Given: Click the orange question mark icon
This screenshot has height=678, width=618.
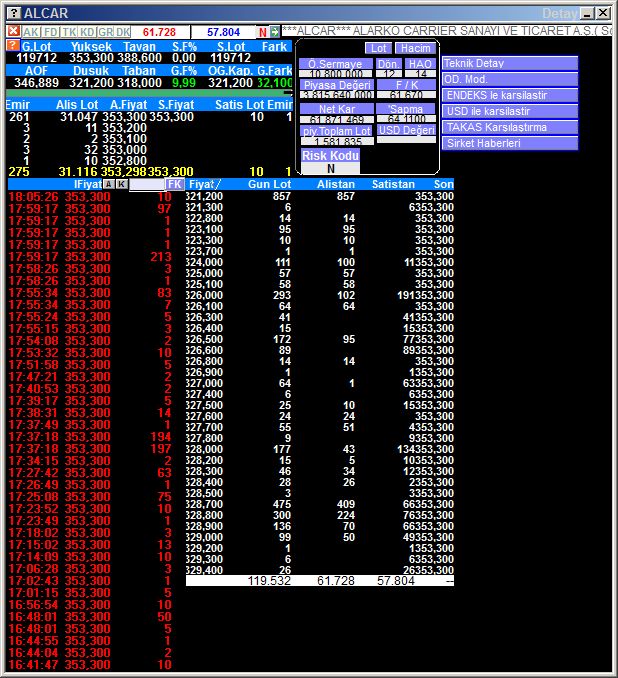Looking at the screenshot, I should (x=12, y=46).
